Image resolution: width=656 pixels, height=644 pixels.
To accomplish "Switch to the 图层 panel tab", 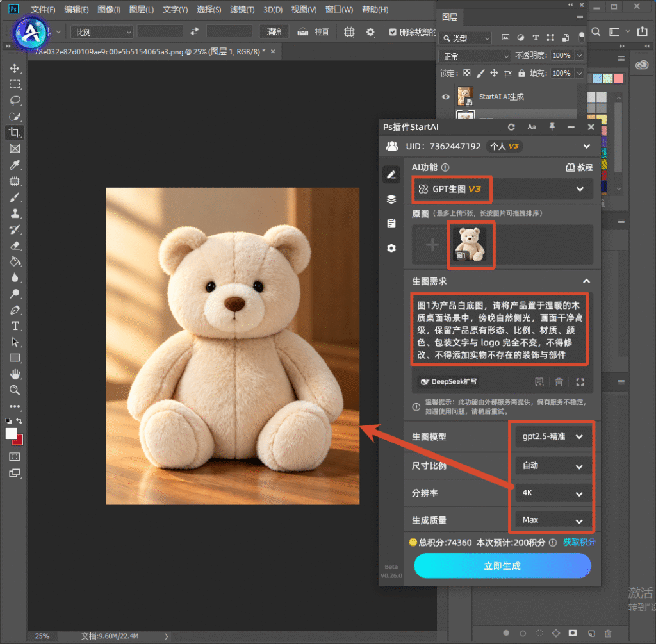I will pos(450,17).
